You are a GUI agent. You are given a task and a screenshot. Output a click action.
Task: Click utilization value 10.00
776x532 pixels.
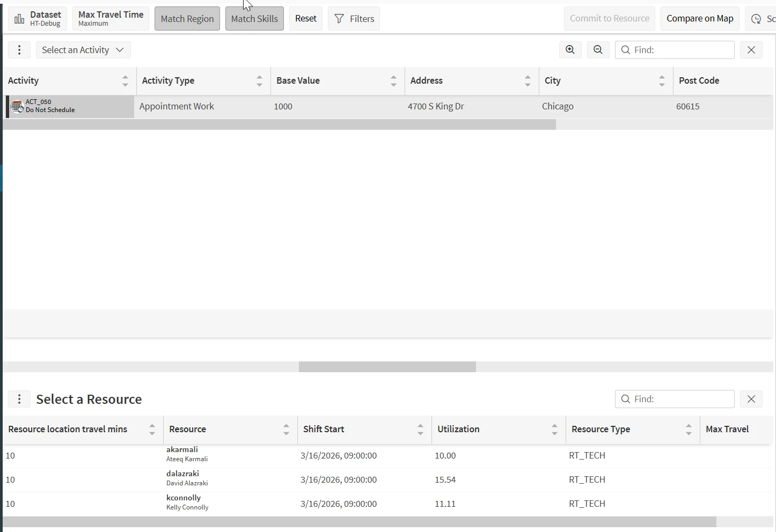pyautogui.click(x=445, y=456)
